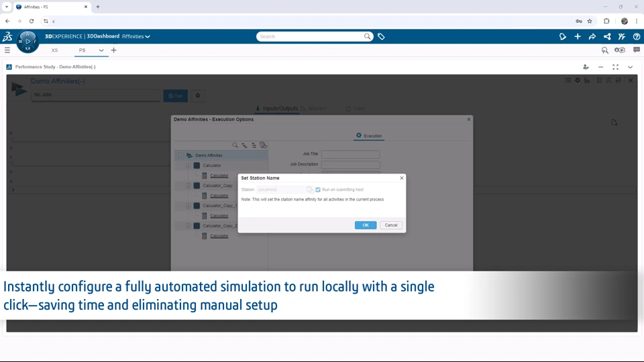This screenshot has height=362, width=644.
Task: Click the Run button
Action: pos(175,96)
